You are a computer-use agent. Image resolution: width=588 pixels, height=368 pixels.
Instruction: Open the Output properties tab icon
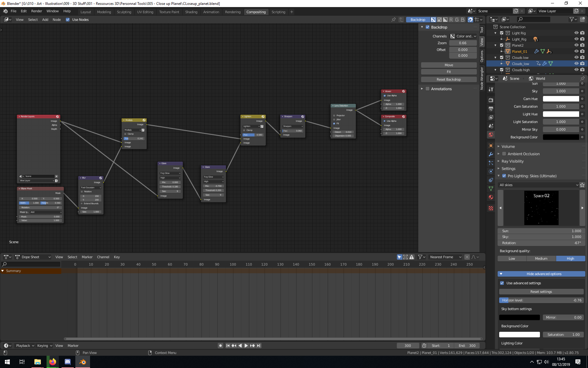coord(491,109)
